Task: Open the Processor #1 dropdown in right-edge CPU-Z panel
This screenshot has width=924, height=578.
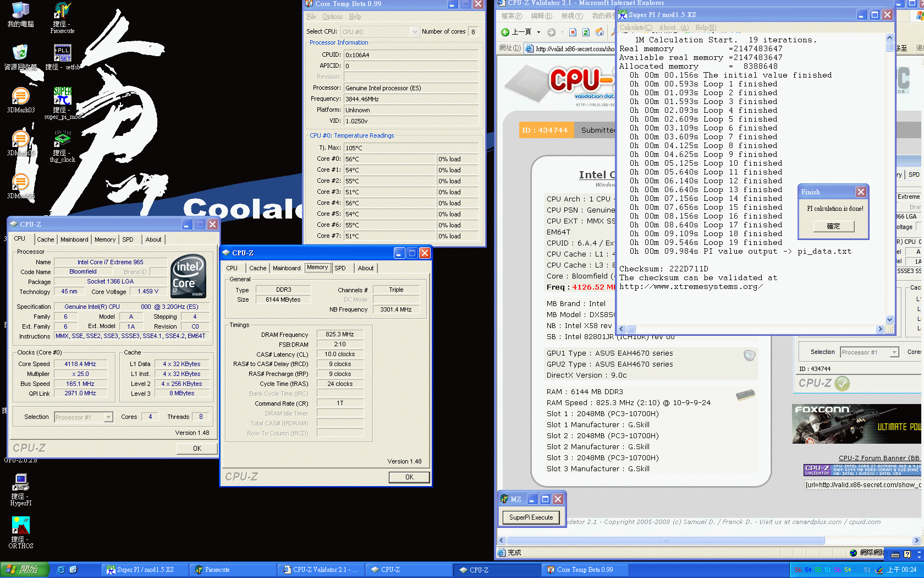Action: click(894, 352)
